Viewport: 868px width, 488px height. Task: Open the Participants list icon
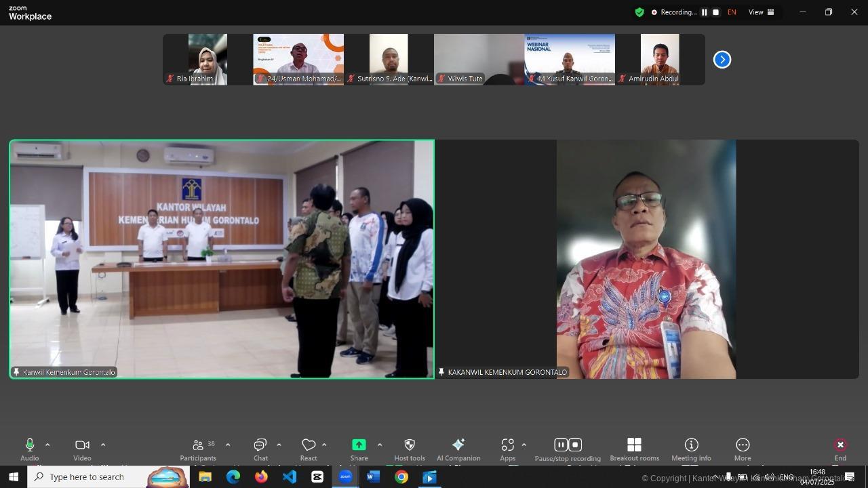pyautogui.click(x=198, y=445)
